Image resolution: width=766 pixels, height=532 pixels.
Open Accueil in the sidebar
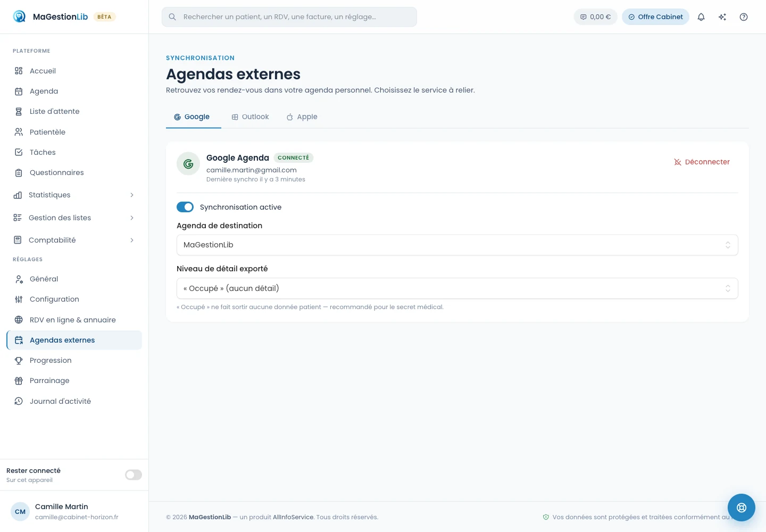point(74,71)
